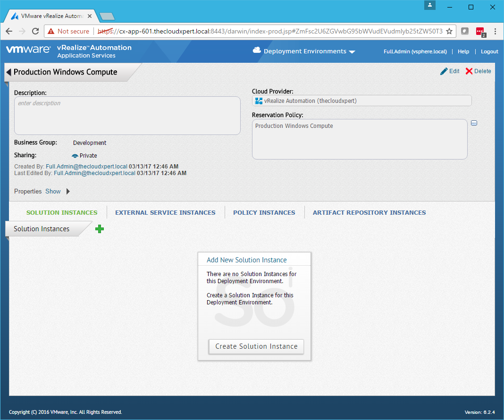Click the Show properties link
The width and height of the screenshot is (504, 420).
[x=53, y=192]
